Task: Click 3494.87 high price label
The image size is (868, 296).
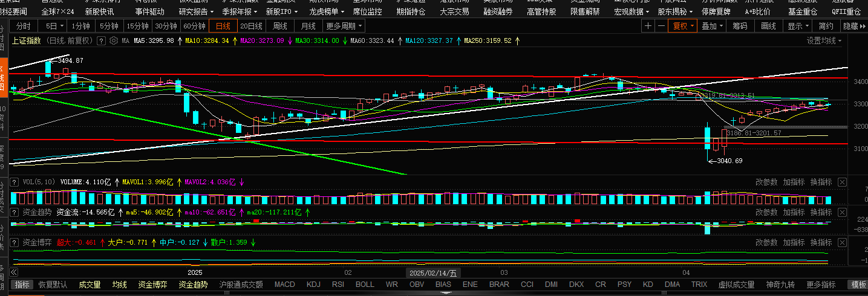Action: tap(70, 60)
